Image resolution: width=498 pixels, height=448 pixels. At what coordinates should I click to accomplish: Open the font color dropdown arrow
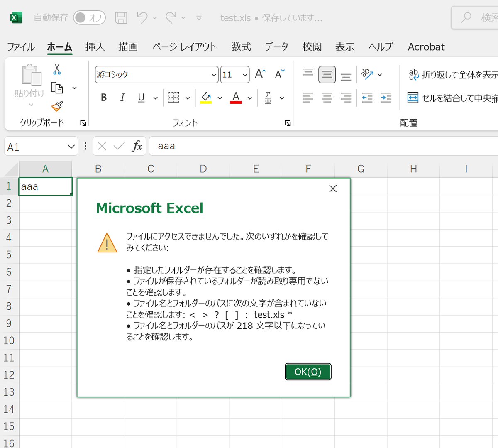(x=250, y=98)
